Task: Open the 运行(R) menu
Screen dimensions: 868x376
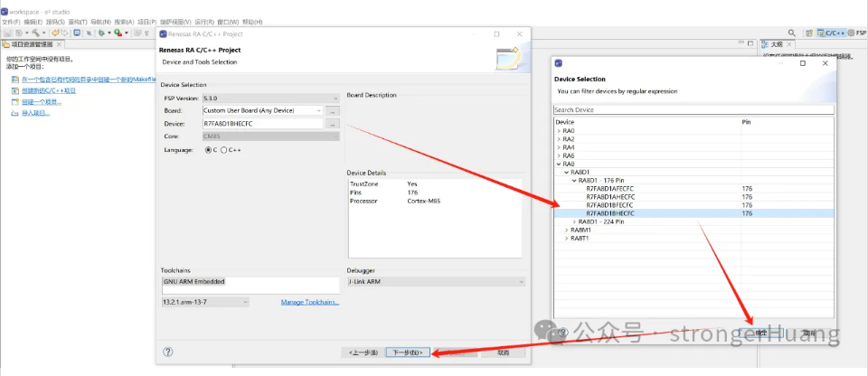Action: (x=204, y=23)
